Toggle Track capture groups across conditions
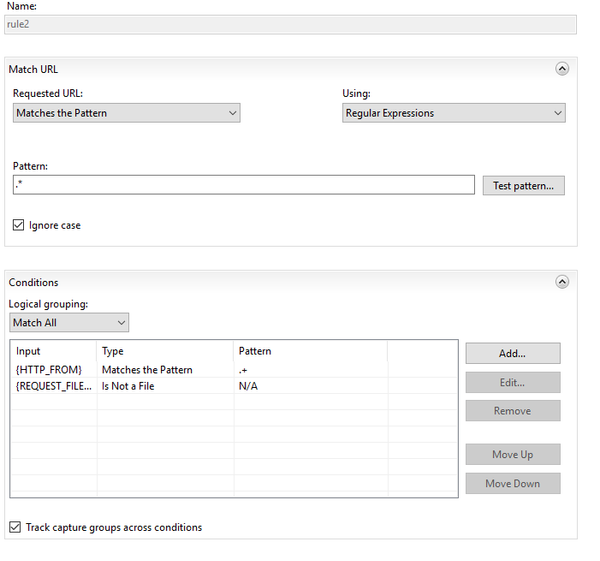This screenshot has width=600, height=561. pos(15,527)
